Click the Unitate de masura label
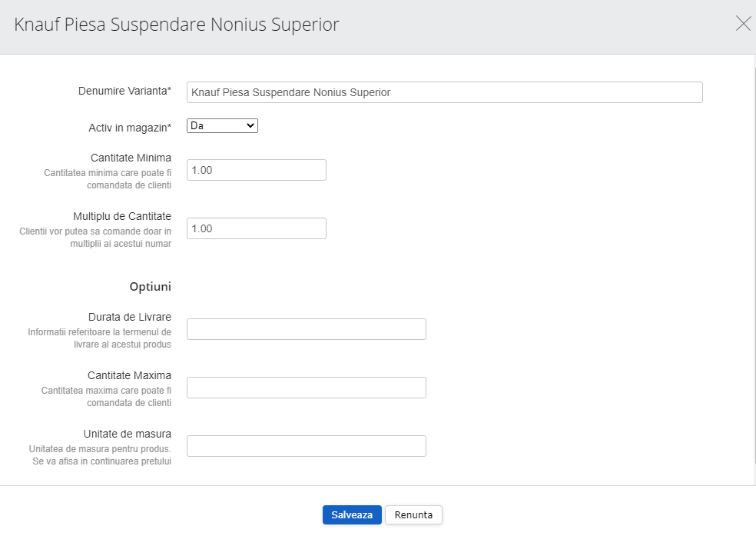756x536 pixels. coord(127,434)
